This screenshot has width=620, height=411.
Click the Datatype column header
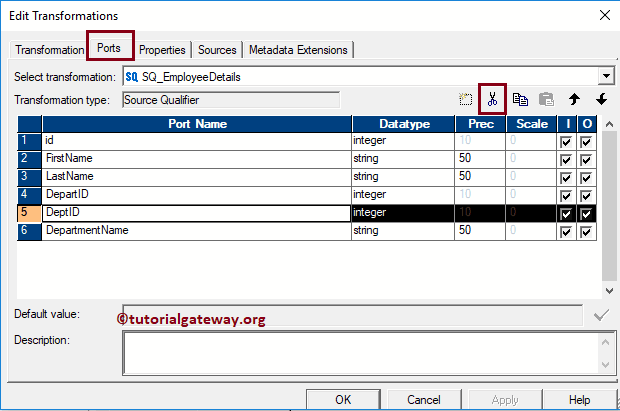(403, 124)
